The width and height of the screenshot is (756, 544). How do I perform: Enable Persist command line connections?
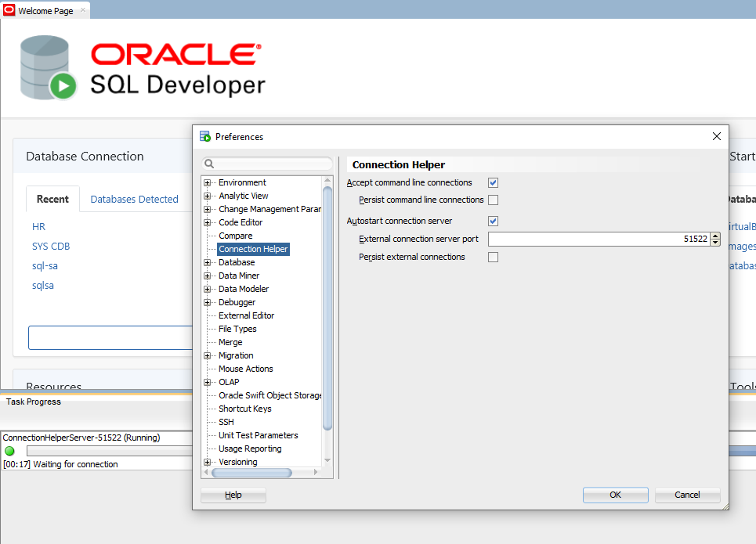[493, 200]
